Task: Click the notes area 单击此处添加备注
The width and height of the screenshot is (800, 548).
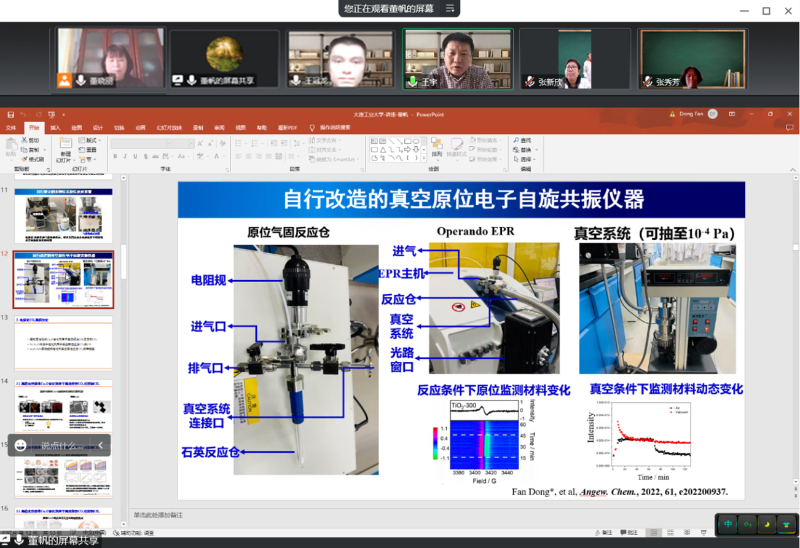Action: pos(160,515)
